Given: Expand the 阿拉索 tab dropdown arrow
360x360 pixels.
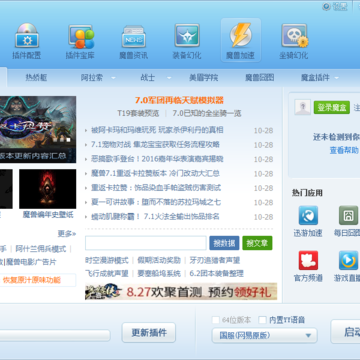Looking at the screenshot, I should pos(113,78).
